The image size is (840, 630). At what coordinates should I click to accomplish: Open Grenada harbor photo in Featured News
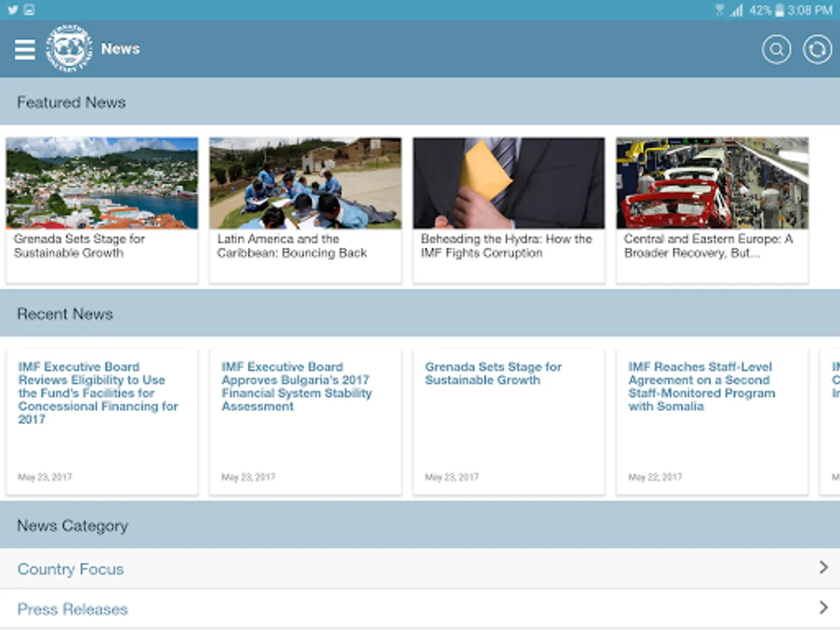point(102,183)
